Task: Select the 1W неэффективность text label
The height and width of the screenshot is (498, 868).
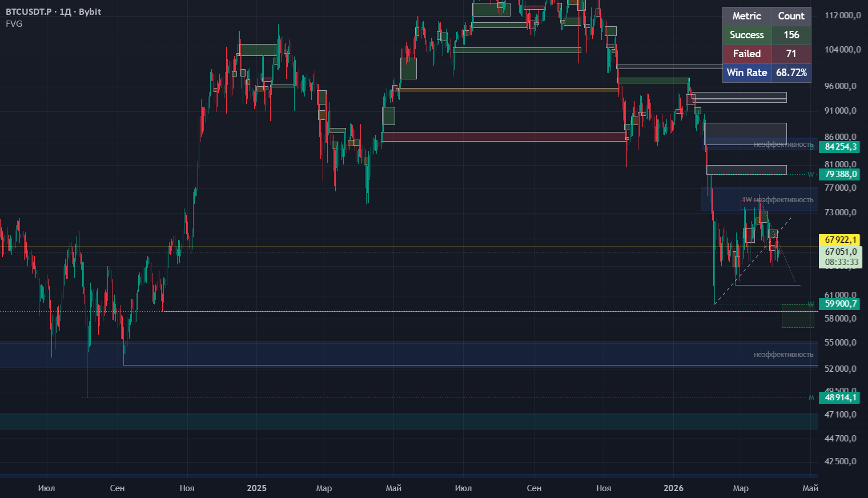Action: click(x=777, y=200)
